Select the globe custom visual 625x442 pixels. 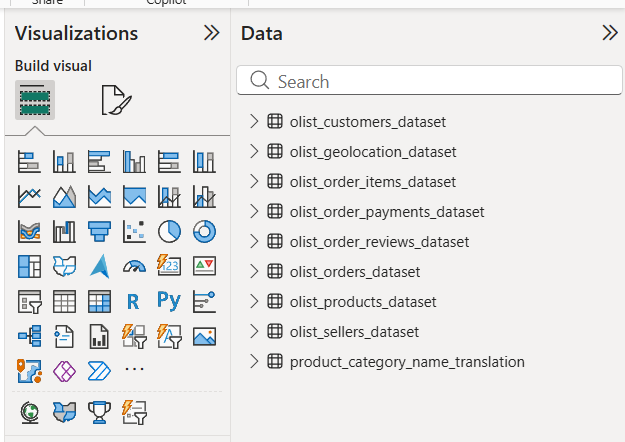coord(30,413)
